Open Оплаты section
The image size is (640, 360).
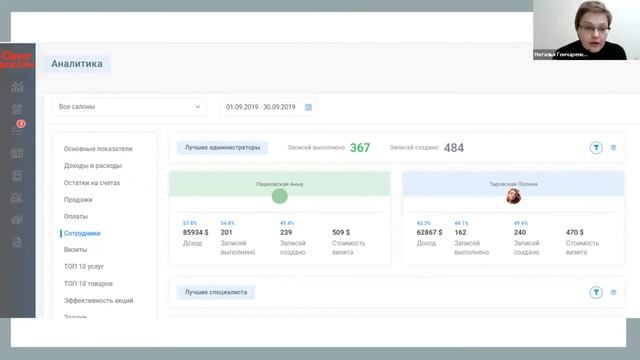[76, 216]
